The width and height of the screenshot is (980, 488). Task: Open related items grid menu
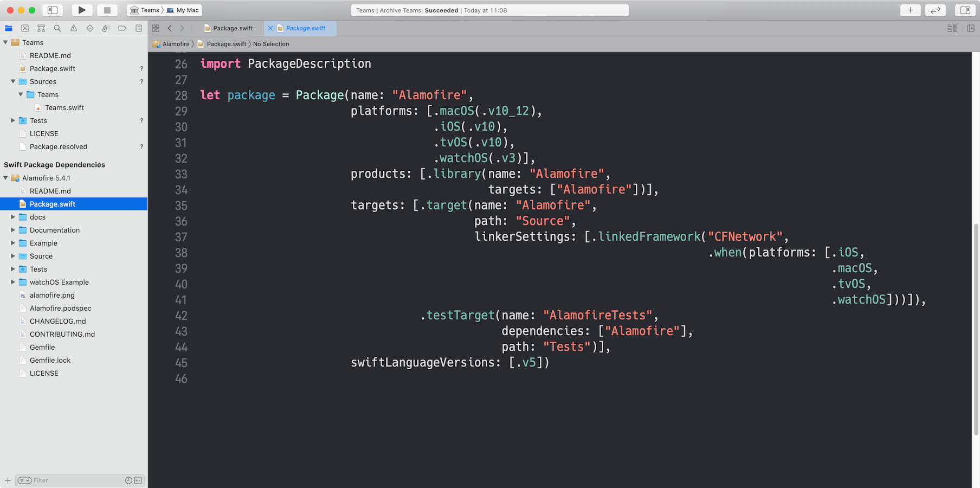pos(156,28)
